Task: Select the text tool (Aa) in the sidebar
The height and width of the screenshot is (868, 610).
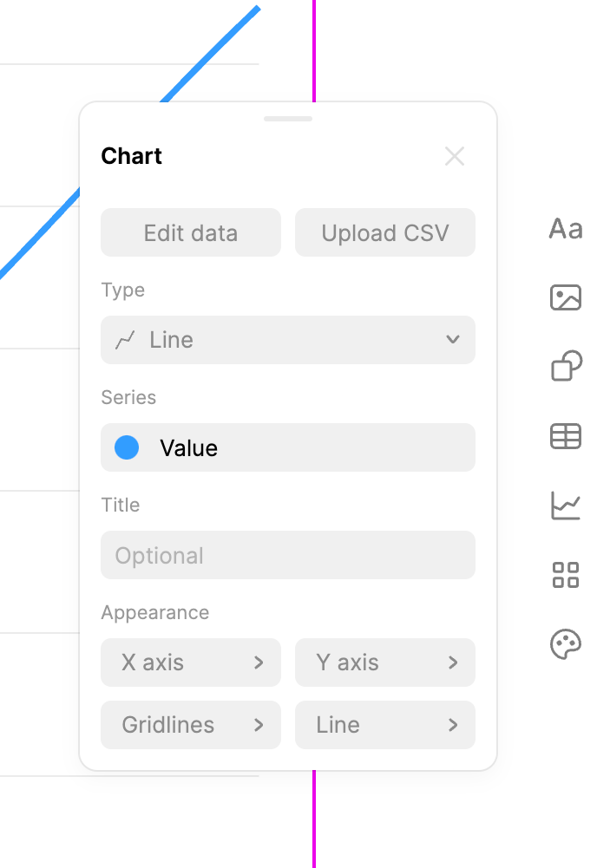Action: coord(565,229)
